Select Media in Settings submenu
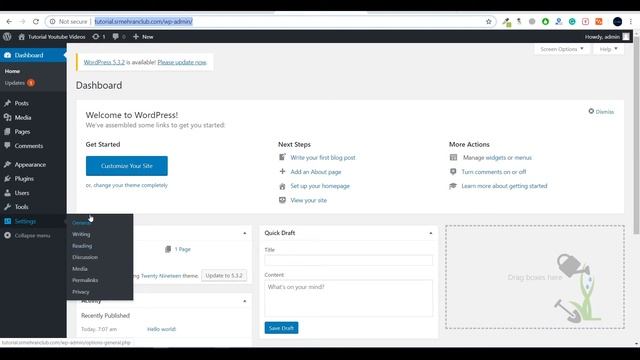Screen dimensions: 640x360 point(80,269)
